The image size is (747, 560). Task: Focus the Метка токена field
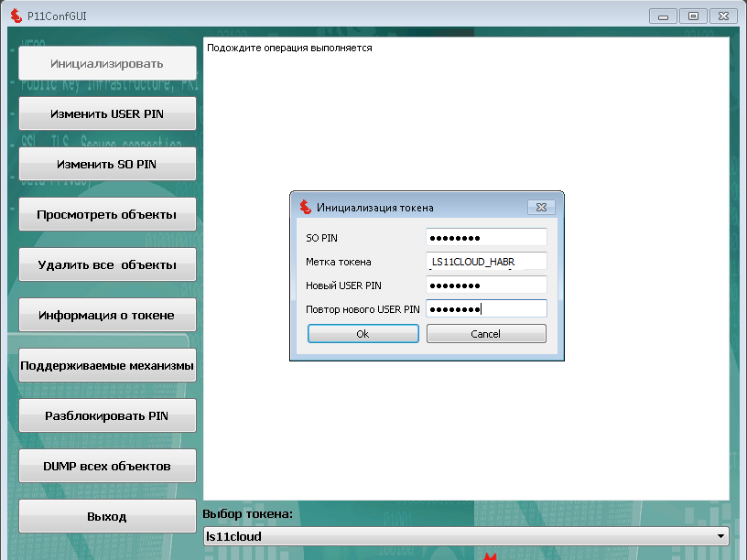point(486,262)
